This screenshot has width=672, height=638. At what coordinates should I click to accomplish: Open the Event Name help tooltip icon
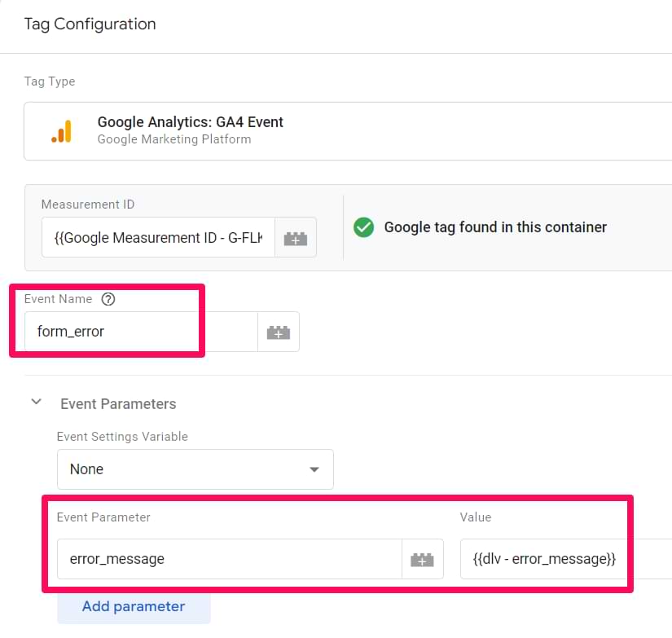(108, 299)
